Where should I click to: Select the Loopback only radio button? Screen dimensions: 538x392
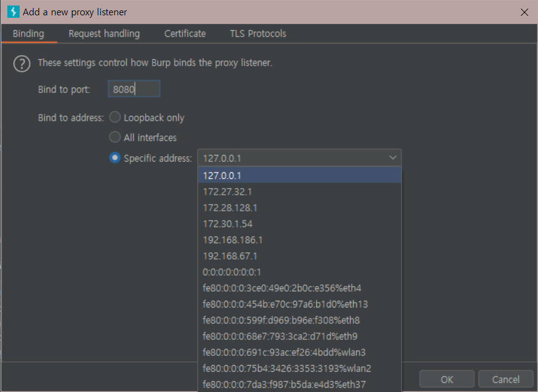pyautogui.click(x=115, y=117)
